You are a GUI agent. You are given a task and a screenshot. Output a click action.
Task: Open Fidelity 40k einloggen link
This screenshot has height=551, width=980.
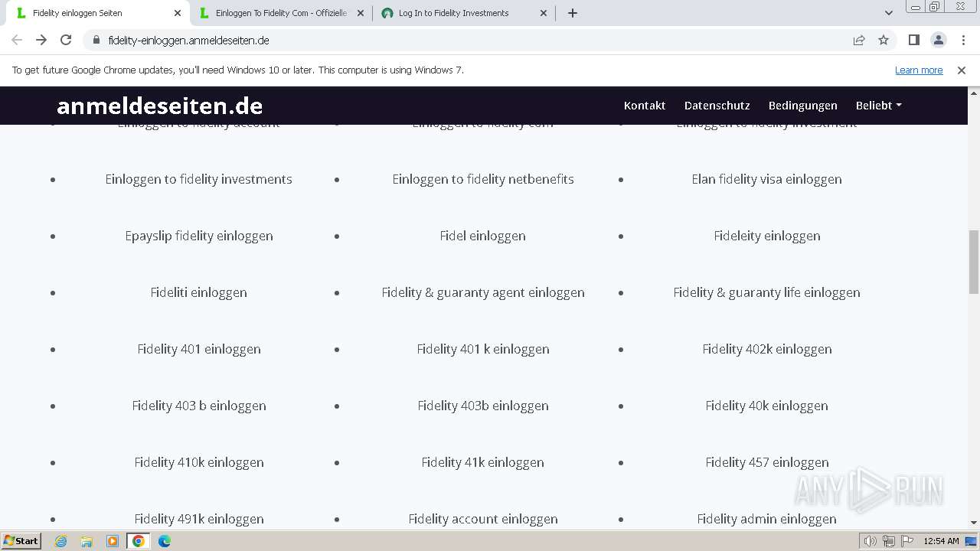(x=767, y=406)
